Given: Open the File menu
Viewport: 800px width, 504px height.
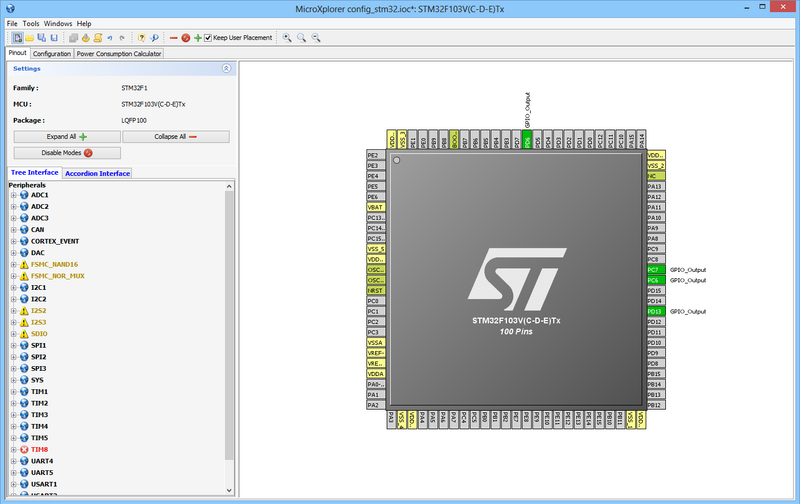Looking at the screenshot, I should click(12, 23).
